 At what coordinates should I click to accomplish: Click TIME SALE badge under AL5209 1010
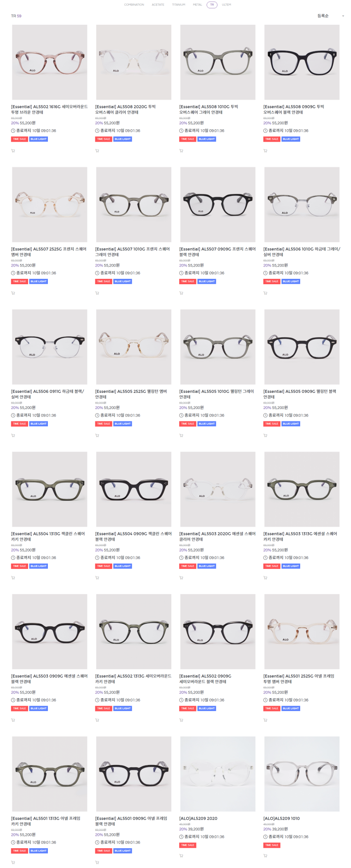point(272,845)
